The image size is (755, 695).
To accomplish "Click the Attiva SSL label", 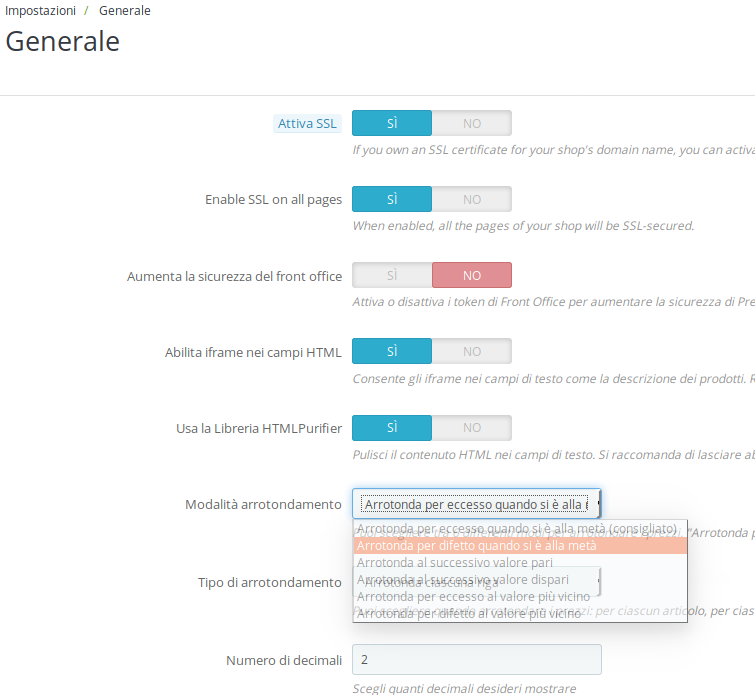I will 307,124.
